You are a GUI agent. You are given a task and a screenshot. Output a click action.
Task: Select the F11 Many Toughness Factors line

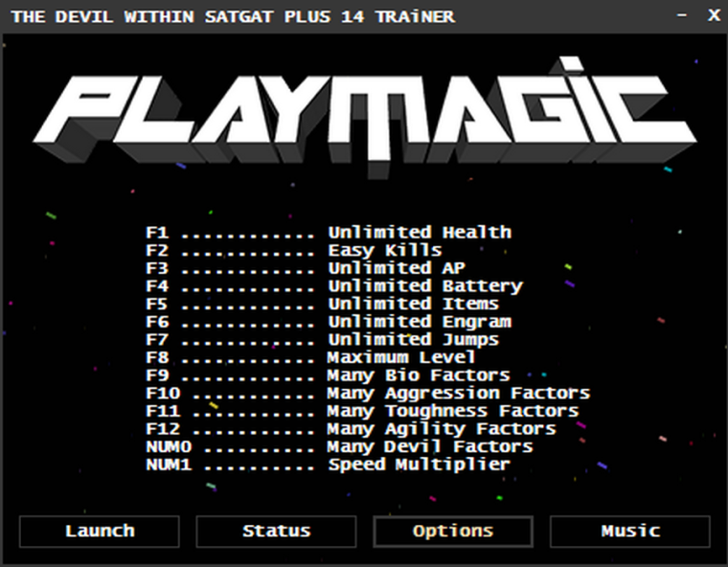(363, 411)
